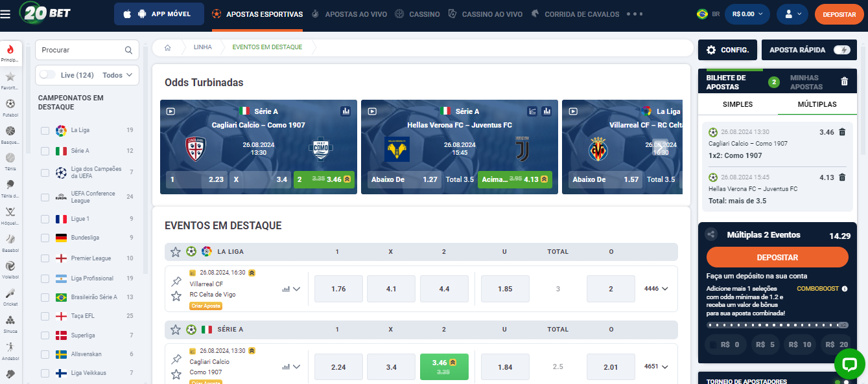Expand 4651 more markets for Cagliari match
The image size is (868, 384).
[656, 367]
